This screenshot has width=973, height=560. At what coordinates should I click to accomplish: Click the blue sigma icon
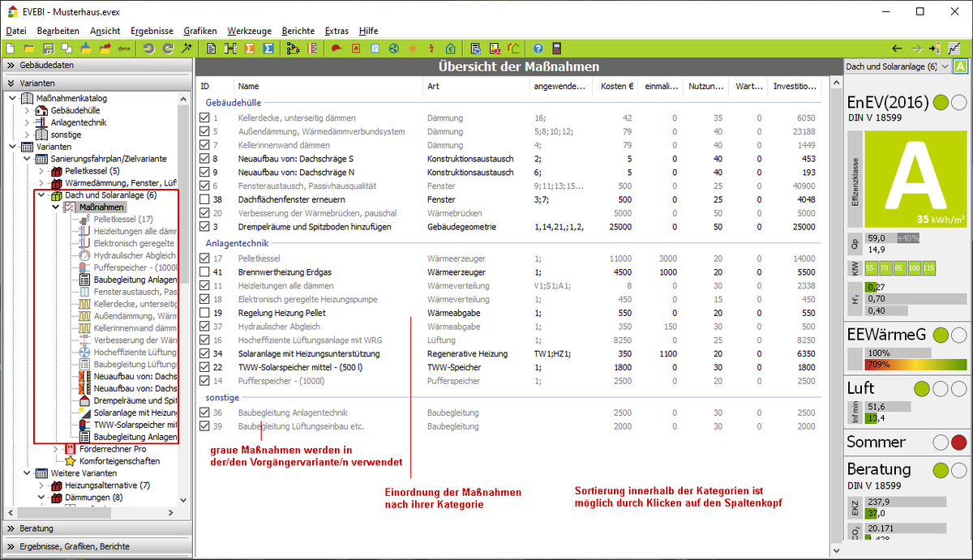268,49
